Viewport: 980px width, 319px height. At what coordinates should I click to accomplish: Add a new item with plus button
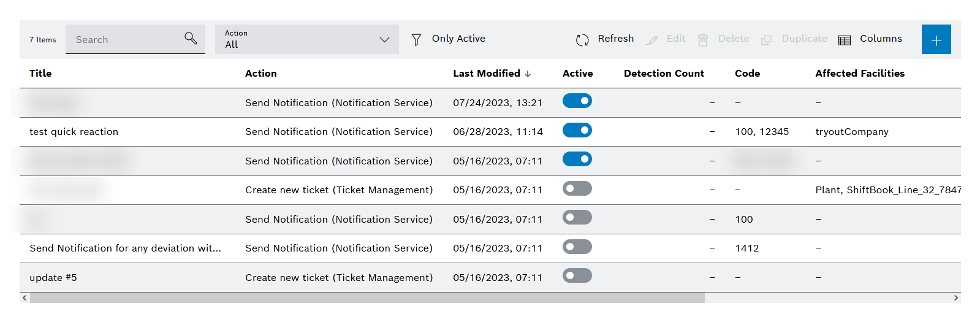(936, 40)
